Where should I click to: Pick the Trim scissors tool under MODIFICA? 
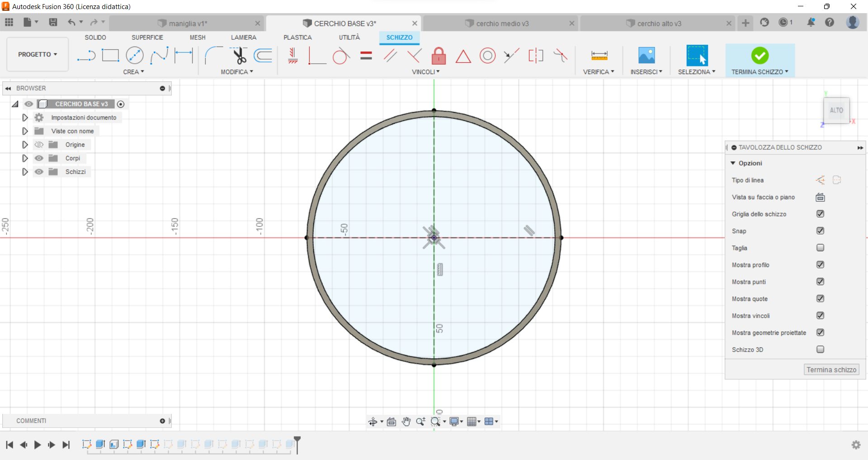pos(240,56)
